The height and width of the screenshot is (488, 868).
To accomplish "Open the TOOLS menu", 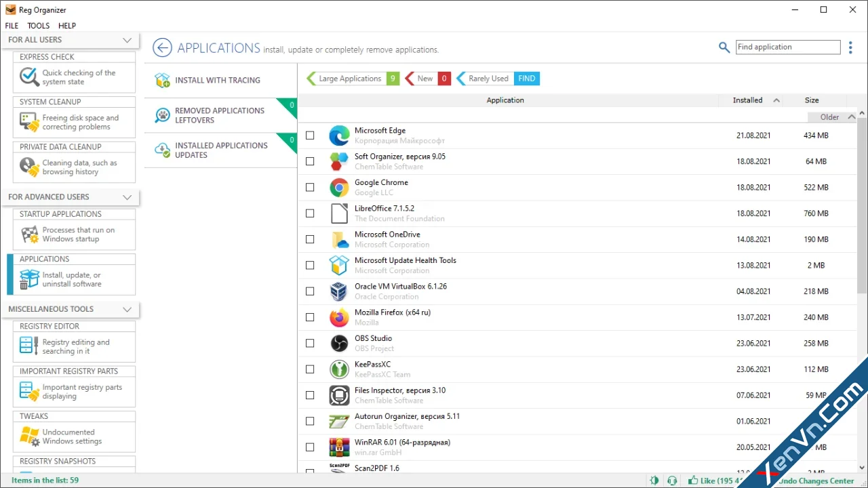I will 39,26.
